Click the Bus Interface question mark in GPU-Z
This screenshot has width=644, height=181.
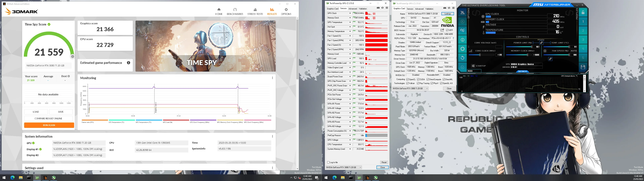point(453,38)
